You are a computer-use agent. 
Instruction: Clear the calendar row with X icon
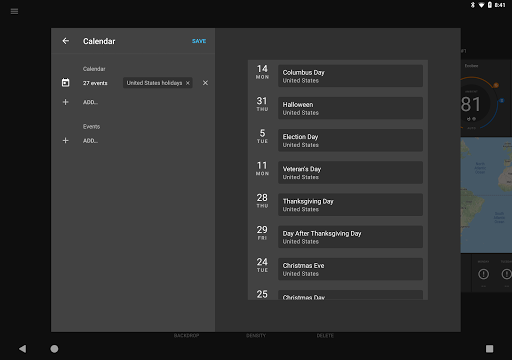click(205, 83)
